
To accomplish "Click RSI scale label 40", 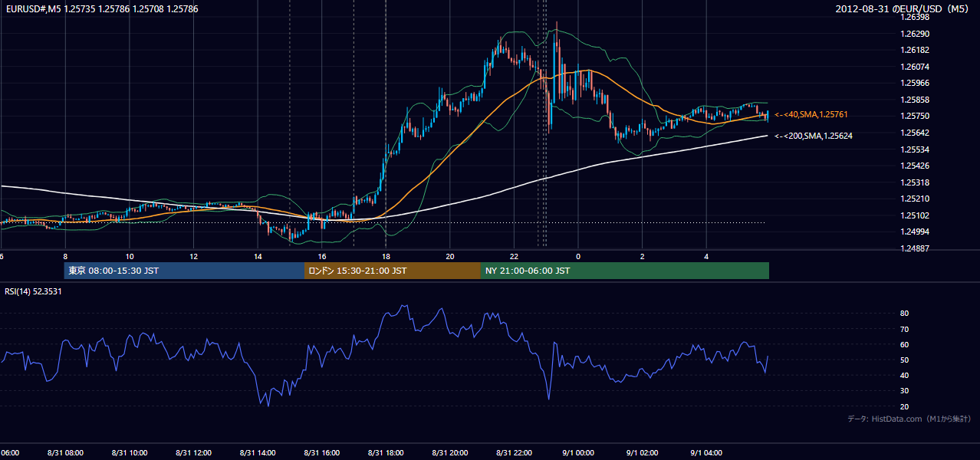I will (904, 376).
